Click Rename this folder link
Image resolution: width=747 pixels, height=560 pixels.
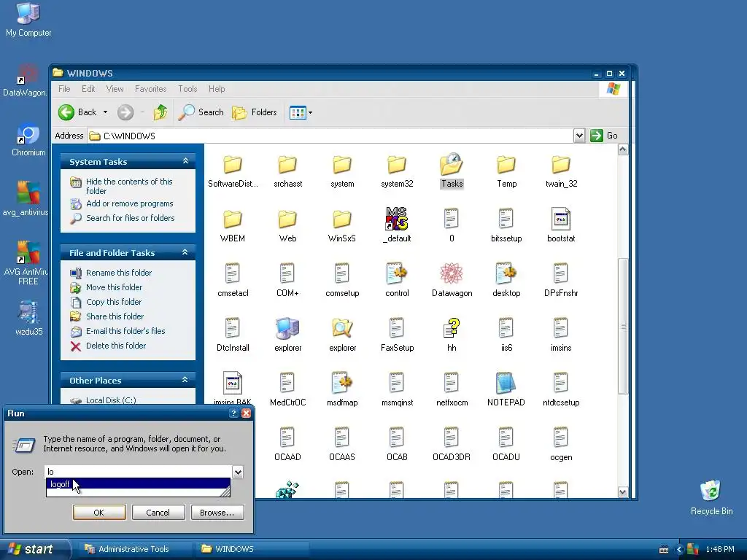[x=119, y=273]
